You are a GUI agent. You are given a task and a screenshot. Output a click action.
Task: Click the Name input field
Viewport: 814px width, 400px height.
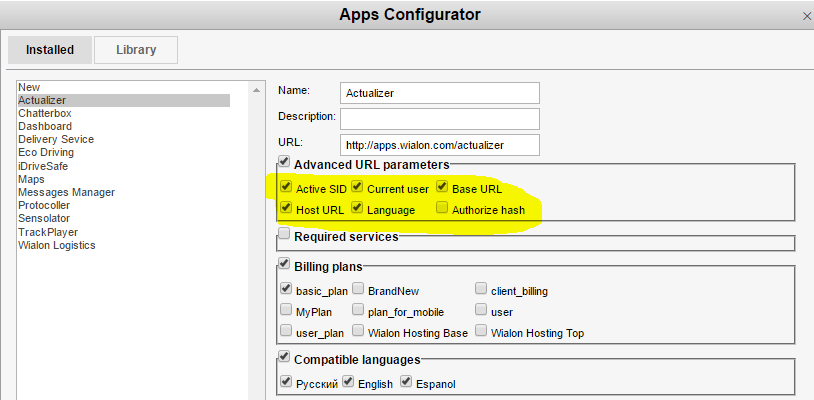439,93
